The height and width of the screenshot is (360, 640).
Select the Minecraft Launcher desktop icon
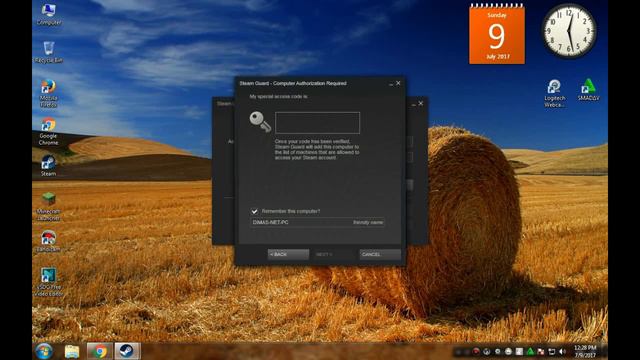(48, 207)
